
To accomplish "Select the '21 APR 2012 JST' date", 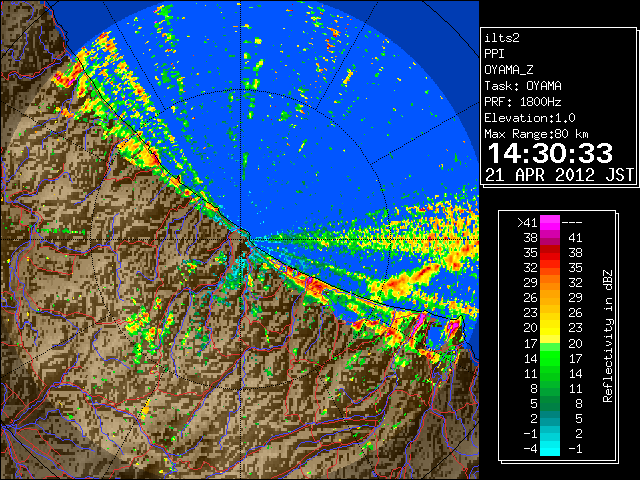I will [559, 175].
